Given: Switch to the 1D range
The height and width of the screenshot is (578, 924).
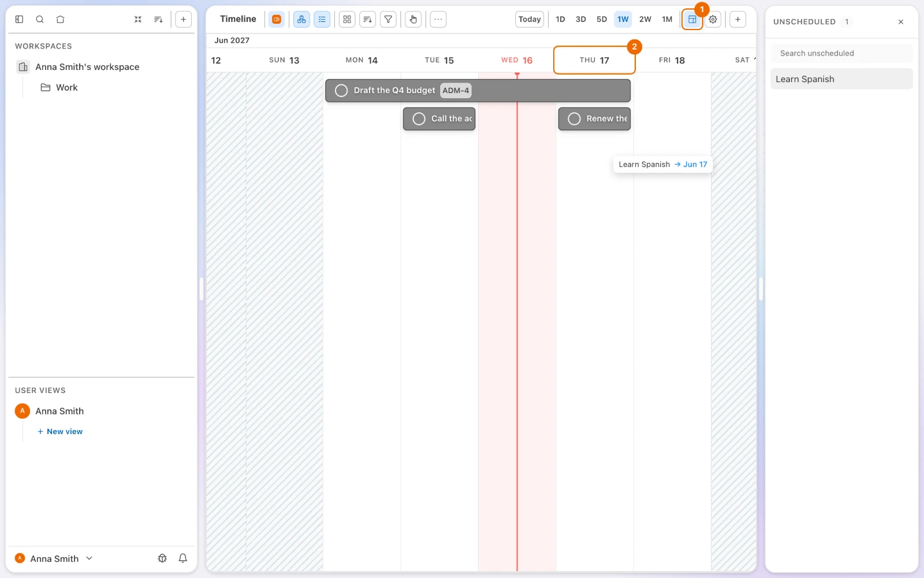Looking at the screenshot, I should 560,19.
